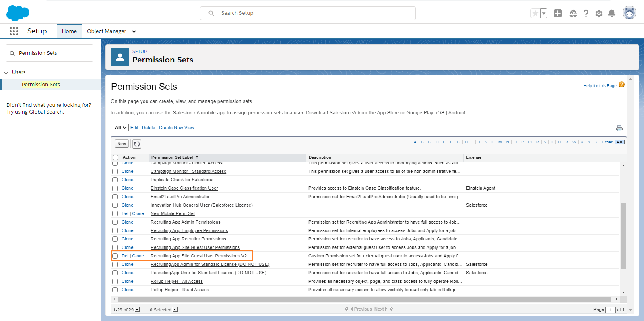Check the Rollup Helper - All Access row

(115, 282)
